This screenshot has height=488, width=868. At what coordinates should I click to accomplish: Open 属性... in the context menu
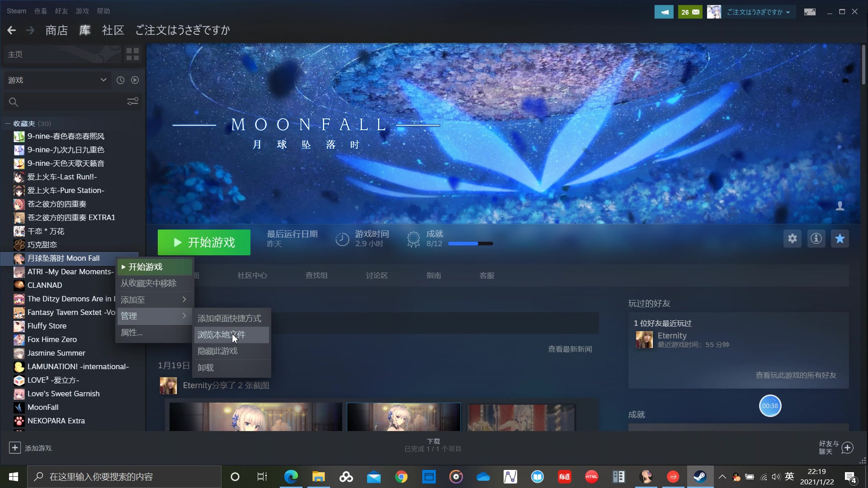pos(154,333)
